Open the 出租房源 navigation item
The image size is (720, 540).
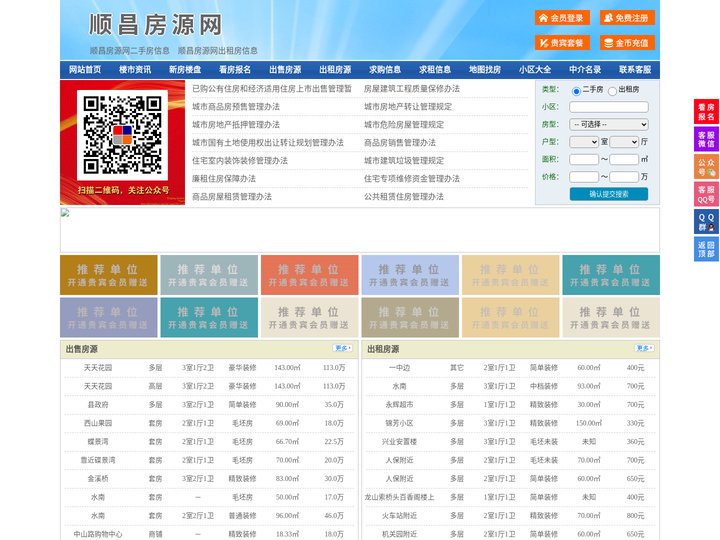335,70
